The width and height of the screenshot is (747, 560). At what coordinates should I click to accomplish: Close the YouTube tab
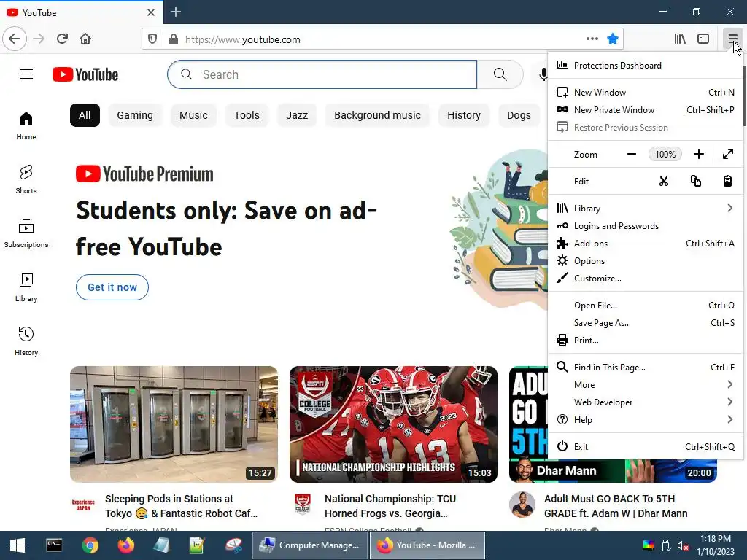click(151, 12)
